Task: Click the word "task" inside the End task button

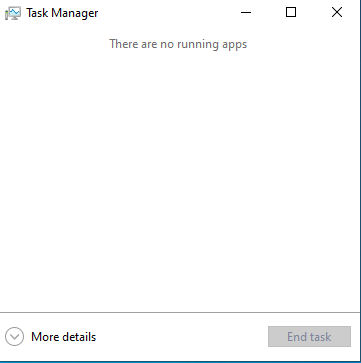Action: coord(320,337)
